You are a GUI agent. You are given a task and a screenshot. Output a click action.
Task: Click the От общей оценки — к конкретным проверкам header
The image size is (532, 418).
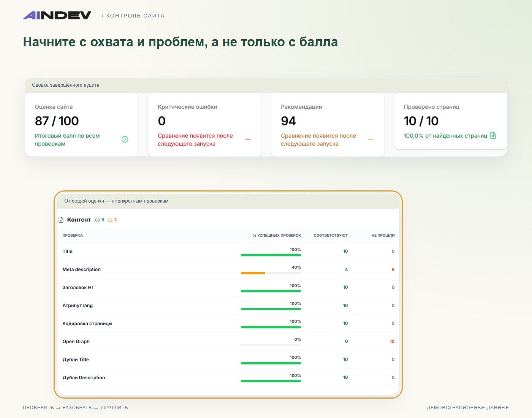point(228,201)
